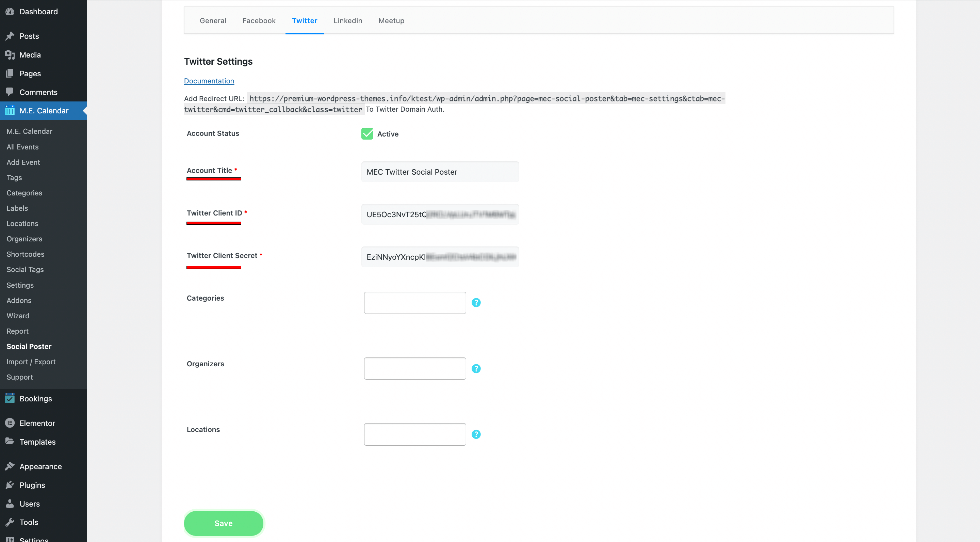Click the Bookings calendar icon
This screenshot has height=542, width=980.
[10, 398]
